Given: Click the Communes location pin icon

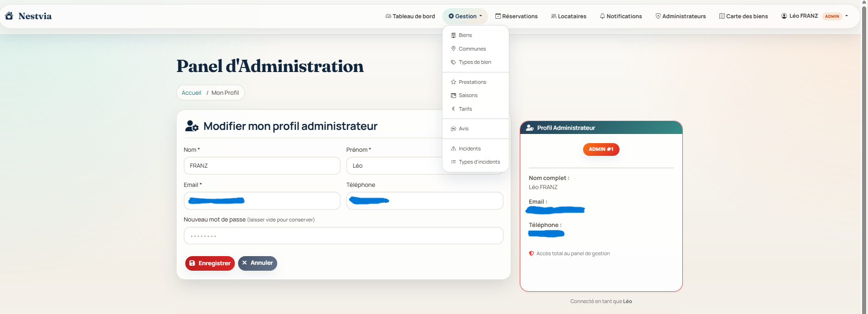Looking at the screenshot, I should 453,49.
